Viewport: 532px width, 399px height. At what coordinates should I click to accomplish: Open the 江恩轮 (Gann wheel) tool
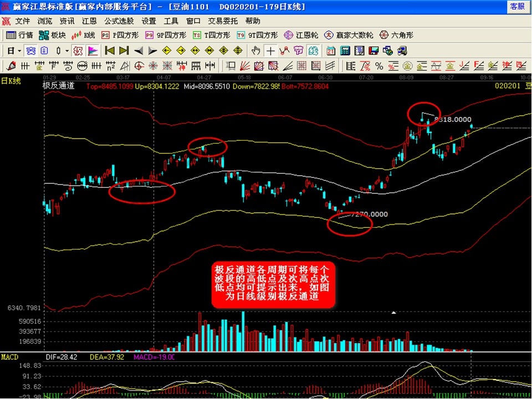tap(301, 35)
